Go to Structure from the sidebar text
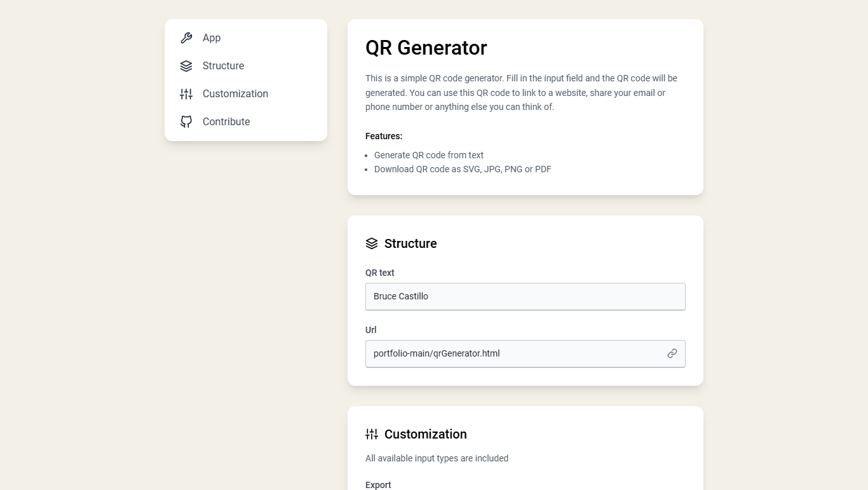Viewport: 868px width, 490px height. (x=223, y=66)
